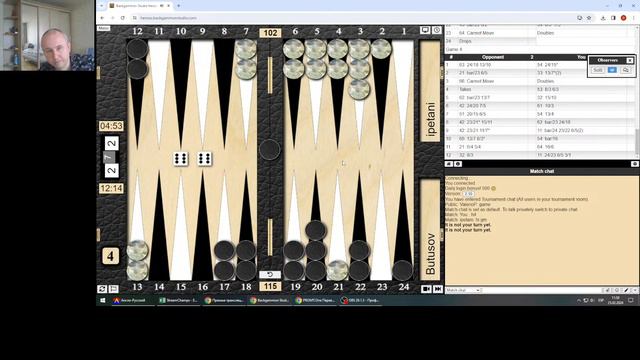Click the Opponent column header in move list
The image size is (640, 360).
tap(493, 57)
